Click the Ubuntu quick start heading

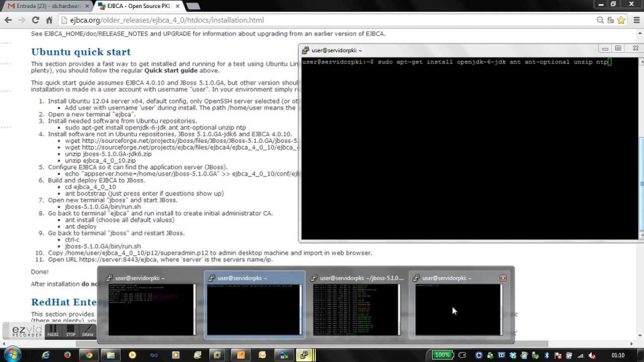click(81, 52)
